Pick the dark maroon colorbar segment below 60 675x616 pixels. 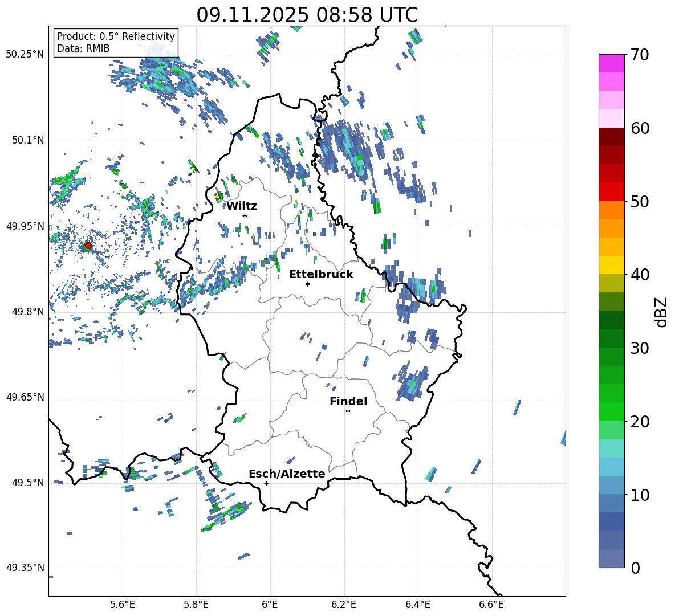tap(611, 137)
